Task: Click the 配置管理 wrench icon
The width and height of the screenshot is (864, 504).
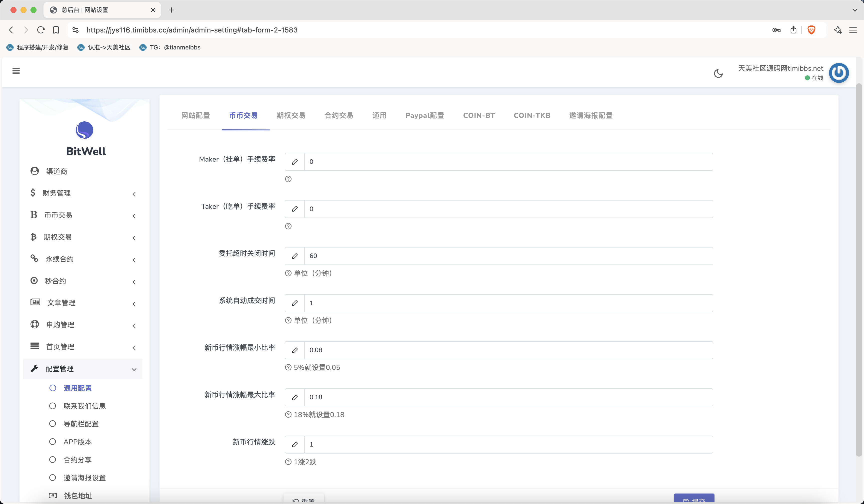Action: (x=34, y=368)
